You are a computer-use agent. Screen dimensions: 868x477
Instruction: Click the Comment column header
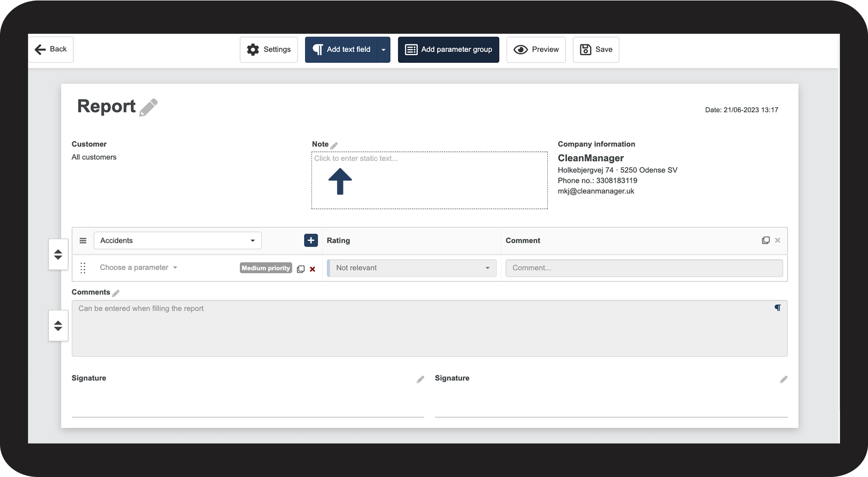tap(523, 241)
